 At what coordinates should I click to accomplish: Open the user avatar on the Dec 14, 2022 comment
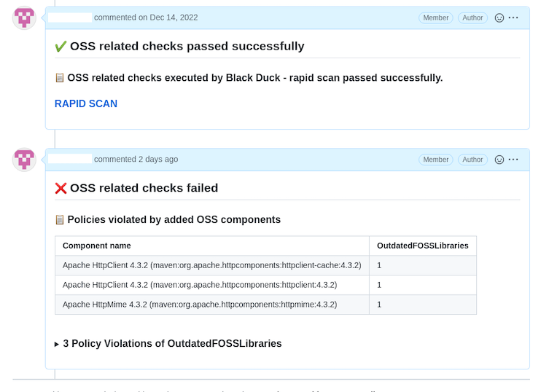click(x=24, y=17)
